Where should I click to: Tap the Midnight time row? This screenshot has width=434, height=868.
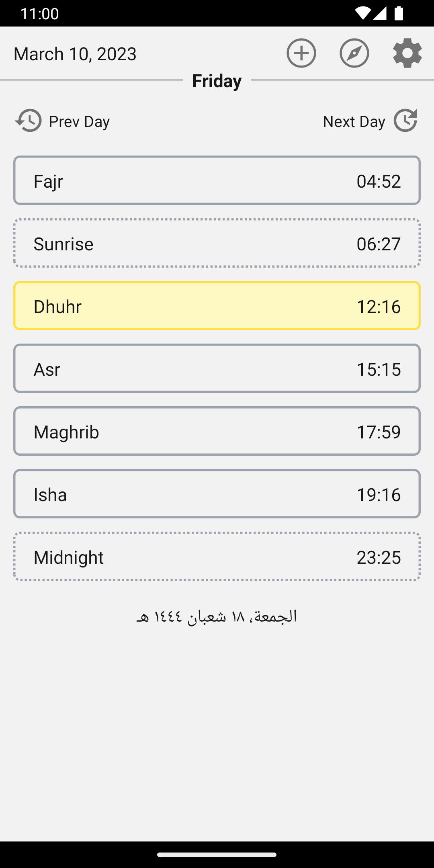coord(217,557)
